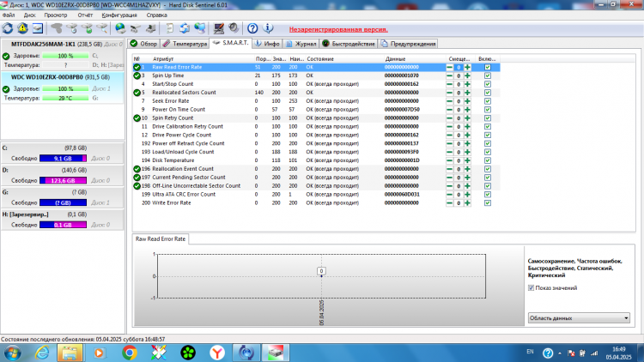This screenshot has height=362, width=644.
Task: Select the Disk Temperature attribute row
Action: (316, 160)
